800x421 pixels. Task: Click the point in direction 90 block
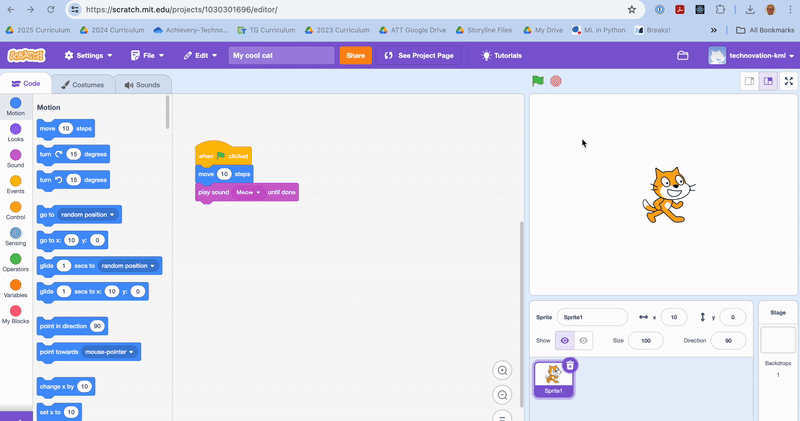point(72,327)
